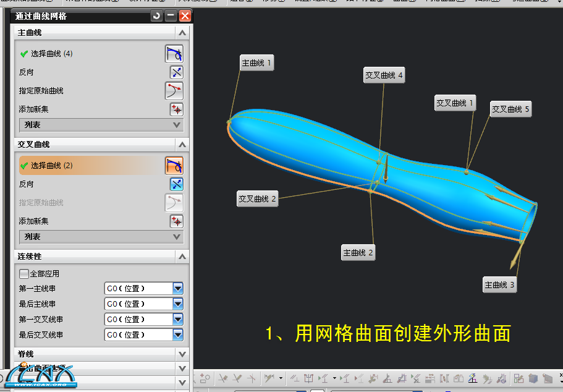Expand the 列表 list under 交叉曲线

(178, 237)
